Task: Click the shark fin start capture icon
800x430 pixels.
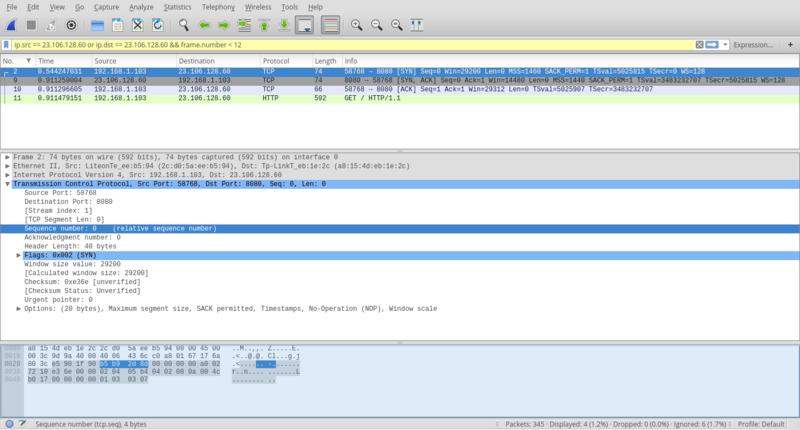Action: pos(11,24)
